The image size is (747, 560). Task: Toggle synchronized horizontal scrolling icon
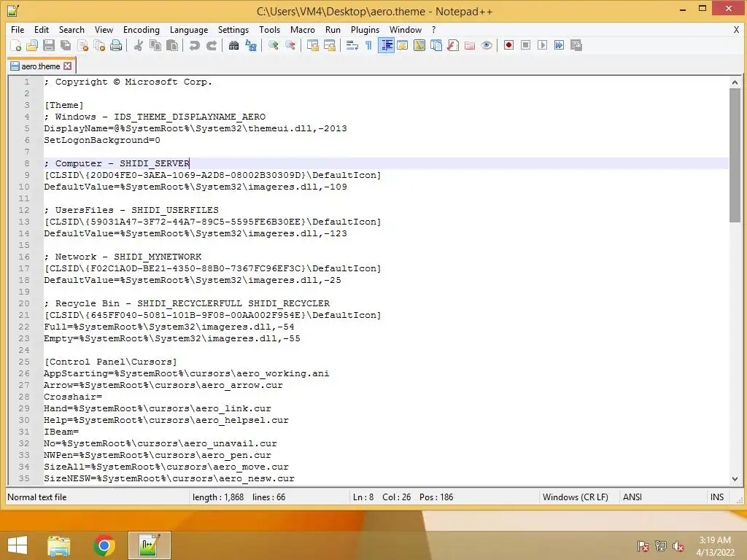click(330, 45)
